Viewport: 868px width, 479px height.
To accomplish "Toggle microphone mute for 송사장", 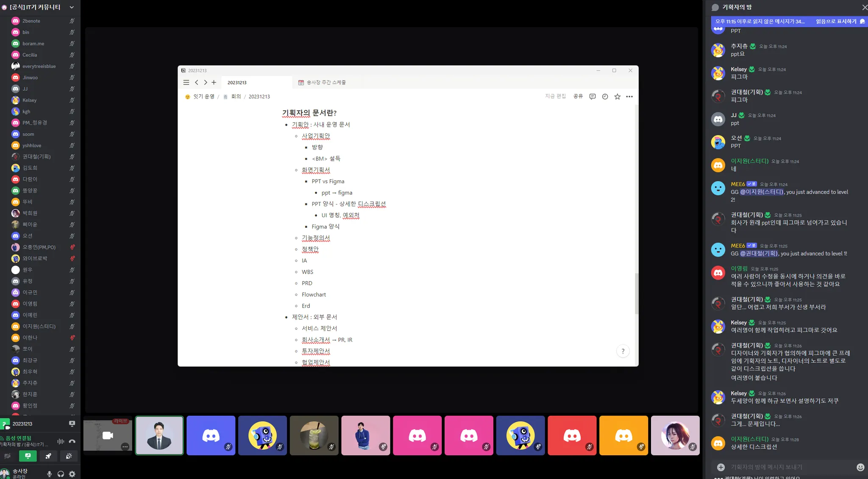I will coord(49,474).
